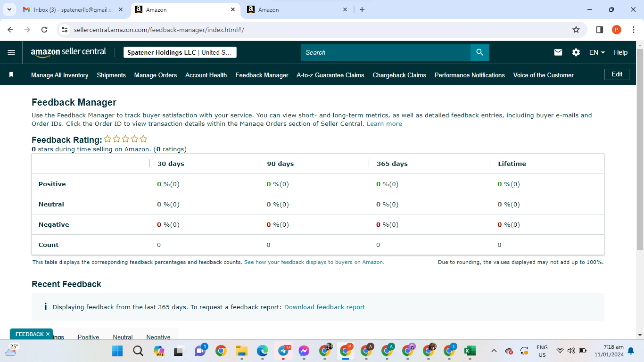The height and width of the screenshot is (362, 644).
Task: Open the messages envelope icon
Action: pyautogui.click(x=558, y=52)
